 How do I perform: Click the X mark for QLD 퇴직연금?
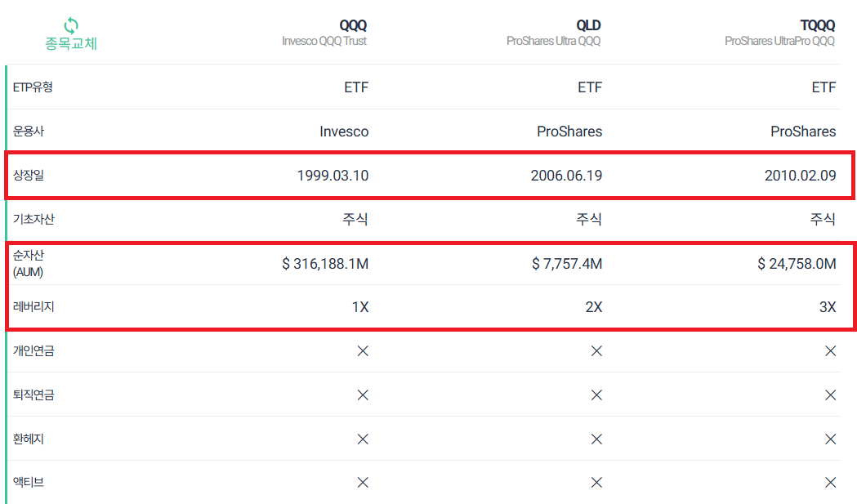596,395
